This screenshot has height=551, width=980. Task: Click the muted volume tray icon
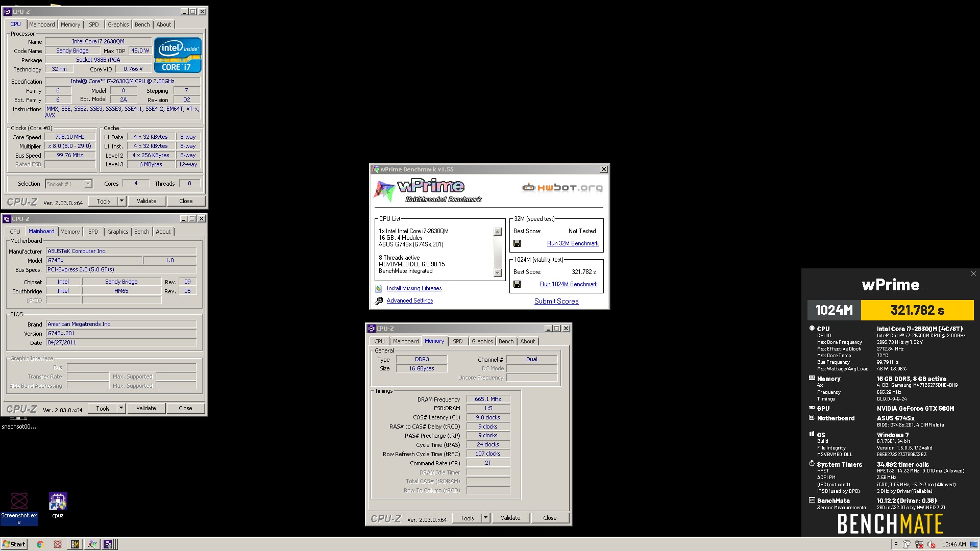[932, 544]
